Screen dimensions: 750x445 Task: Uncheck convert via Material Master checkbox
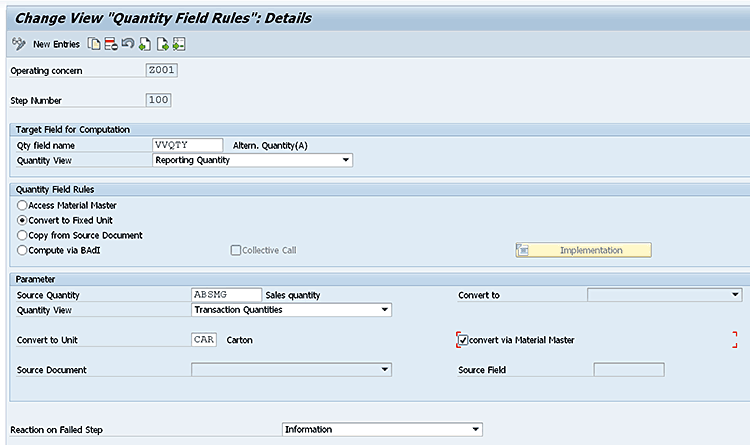[462, 340]
